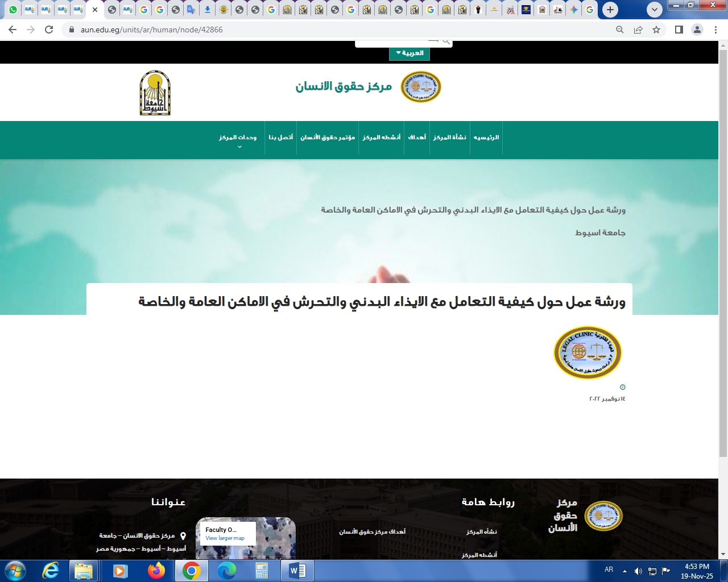Image resolution: width=728 pixels, height=582 pixels.
Task: Open Firefox from the taskbar
Action: pos(156,570)
